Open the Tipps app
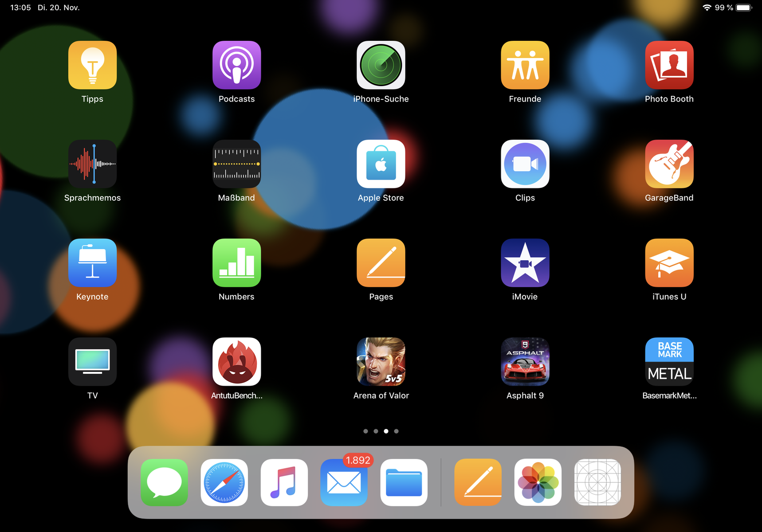The height and width of the screenshot is (532, 762). coord(92,65)
